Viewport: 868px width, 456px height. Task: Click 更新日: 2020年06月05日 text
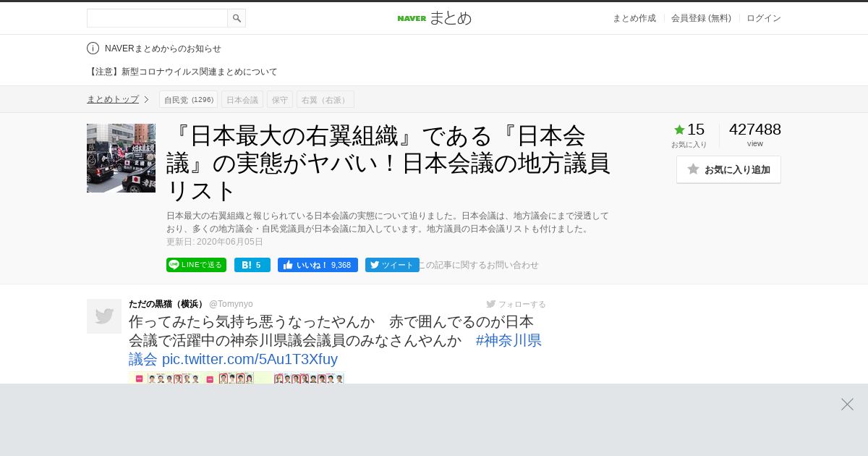pyautogui.click(x=215, y=242)
